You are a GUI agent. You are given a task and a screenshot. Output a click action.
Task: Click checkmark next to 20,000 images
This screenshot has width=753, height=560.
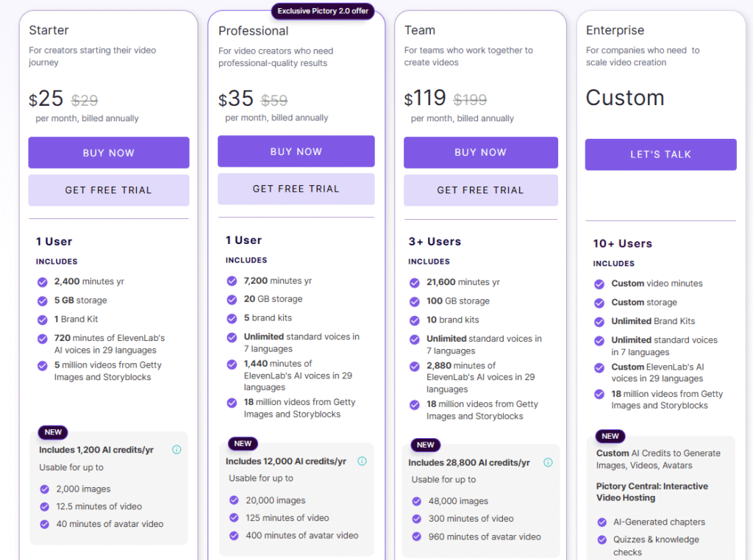(234, 500)
